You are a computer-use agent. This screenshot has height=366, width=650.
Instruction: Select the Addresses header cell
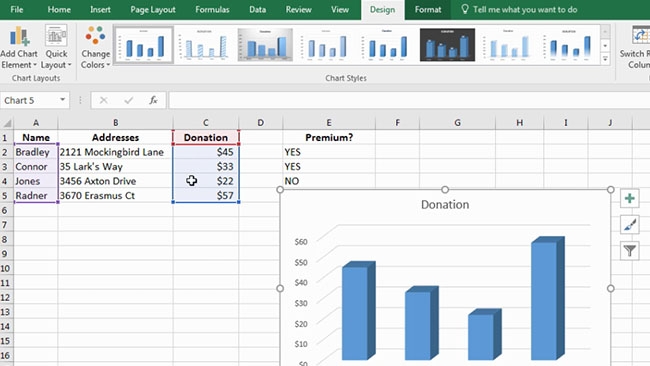coord(116,138)
